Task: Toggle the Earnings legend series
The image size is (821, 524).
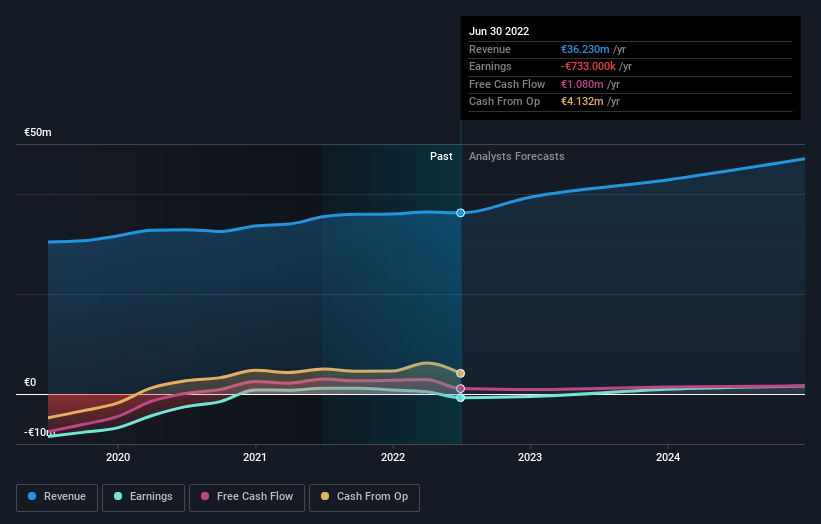Action: click(143, 497)
